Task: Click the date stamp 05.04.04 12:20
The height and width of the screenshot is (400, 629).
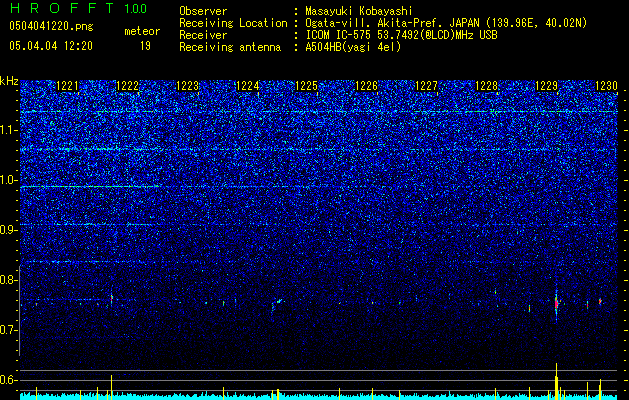Action: [51, 46]
